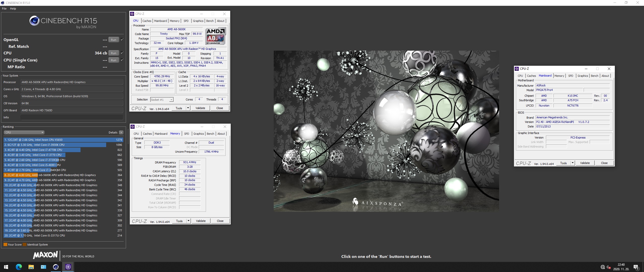Click the motherboard model FM2A75 Pro4
The image size is (644, 272).
(x=559, y=90)
